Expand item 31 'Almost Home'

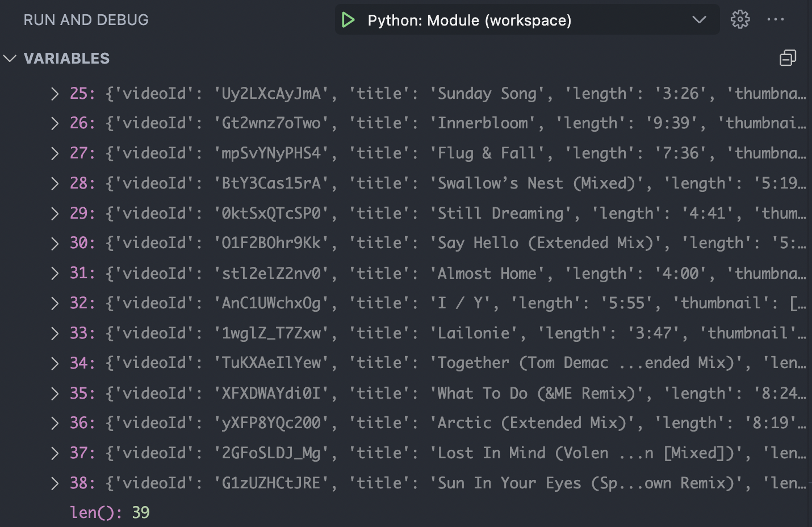[55, 274]
